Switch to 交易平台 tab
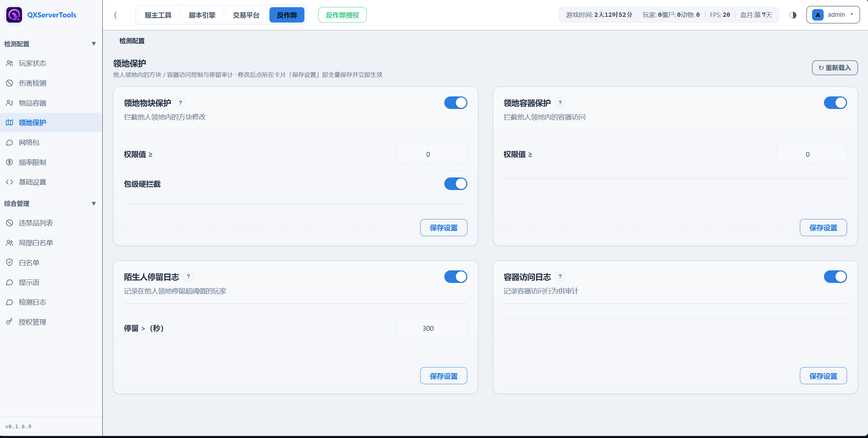868x438 pixels. (246, 15)
